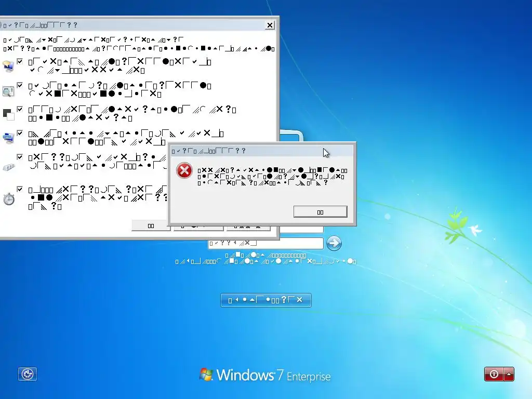The image size is (532, 399).
Task: Toggle the checkbox beside the Sticky Keys icon
Action: (x=20, y=157)
